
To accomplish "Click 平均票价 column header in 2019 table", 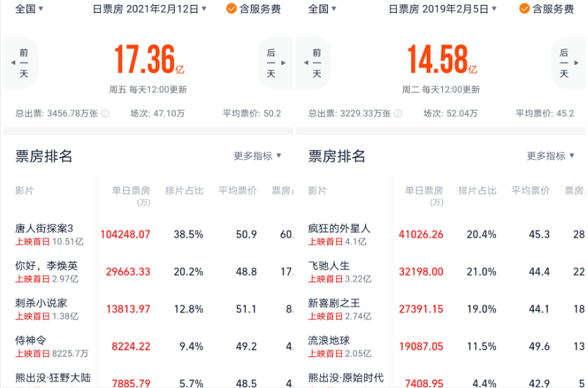I will tap(531, 191).
